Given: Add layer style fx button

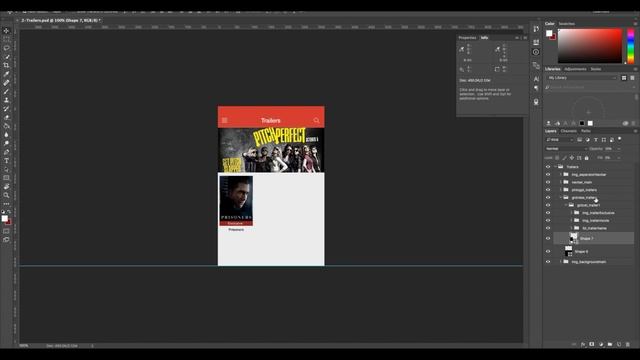Looking at the screenshot, I should coord(583,344).
